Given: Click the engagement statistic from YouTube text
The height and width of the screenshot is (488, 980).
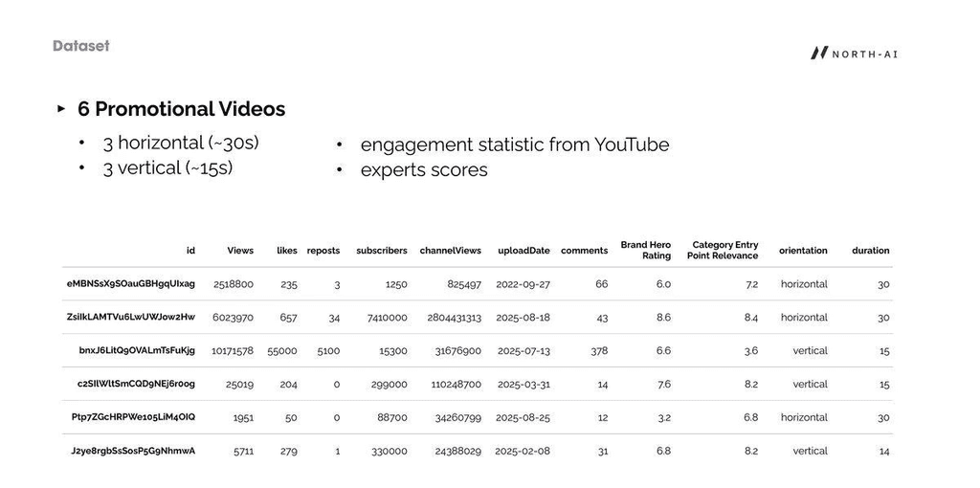Looking at the screenshot, I should click(515, 144).
